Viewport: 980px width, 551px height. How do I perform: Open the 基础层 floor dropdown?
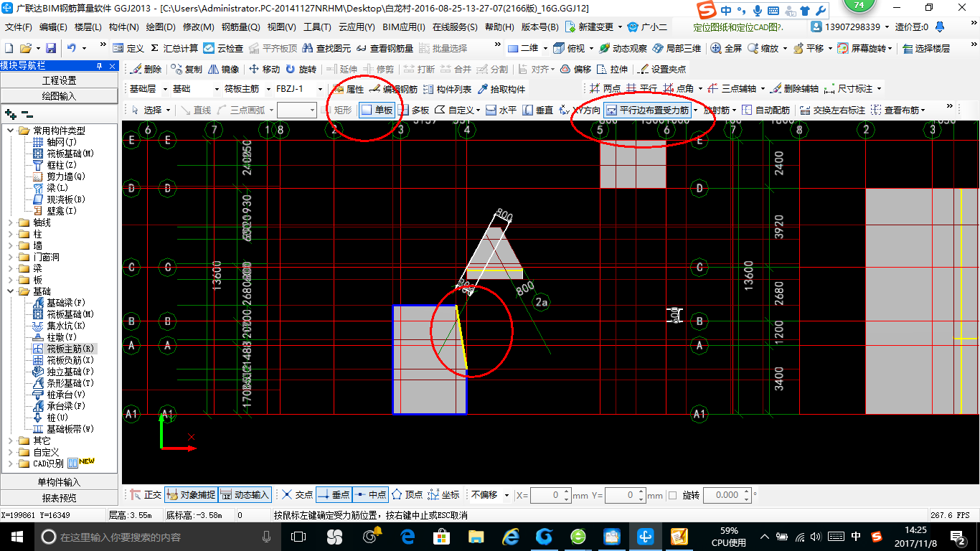pos(165,89)
